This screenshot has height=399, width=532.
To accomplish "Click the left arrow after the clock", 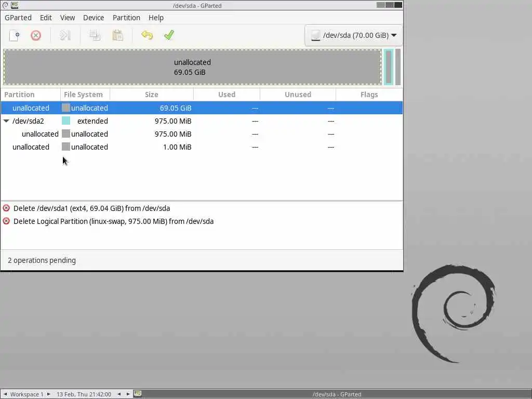I will click(119, 394).
